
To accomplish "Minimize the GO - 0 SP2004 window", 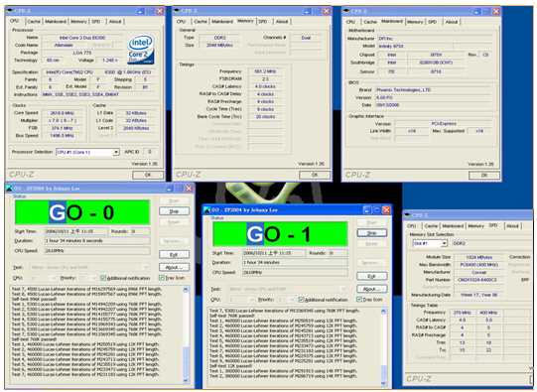I will [170, 189].
